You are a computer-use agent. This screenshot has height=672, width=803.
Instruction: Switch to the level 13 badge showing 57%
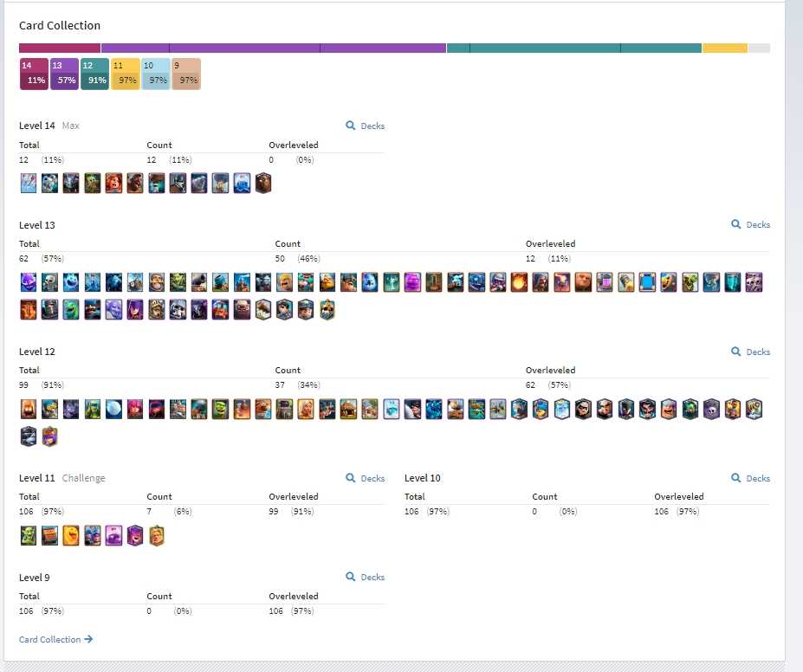64,74
